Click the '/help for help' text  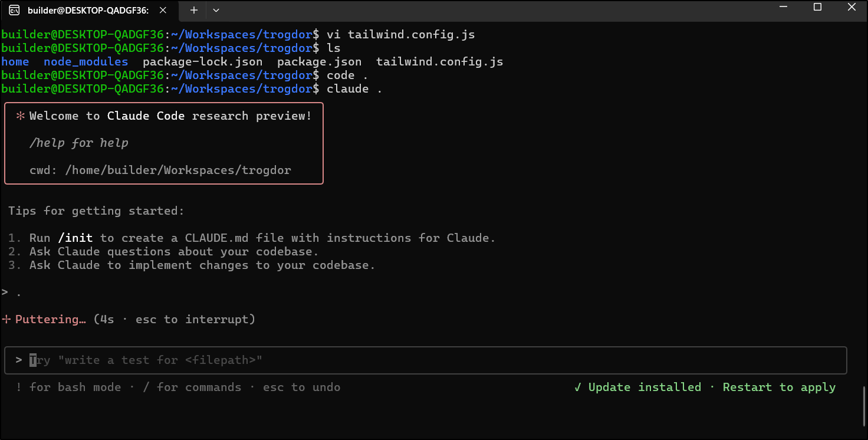point(79,143)
